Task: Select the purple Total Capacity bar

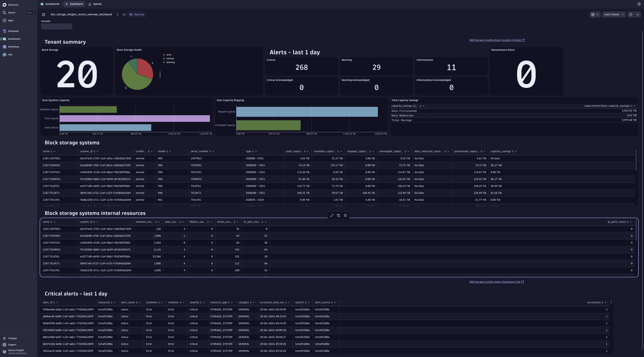Action: click(135, 119)
